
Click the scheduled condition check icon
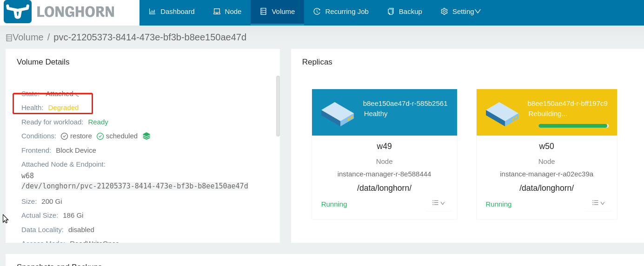[x=100, y=136]
